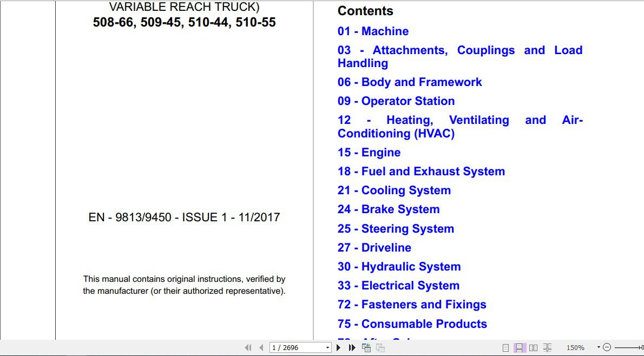Viewport: 644px width, 356px height.
Task: Go to the first page
Action: coord(248,347)
